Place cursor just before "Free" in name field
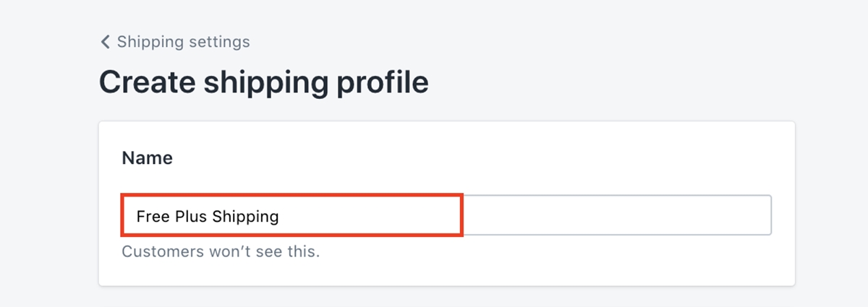 [136, 216]
